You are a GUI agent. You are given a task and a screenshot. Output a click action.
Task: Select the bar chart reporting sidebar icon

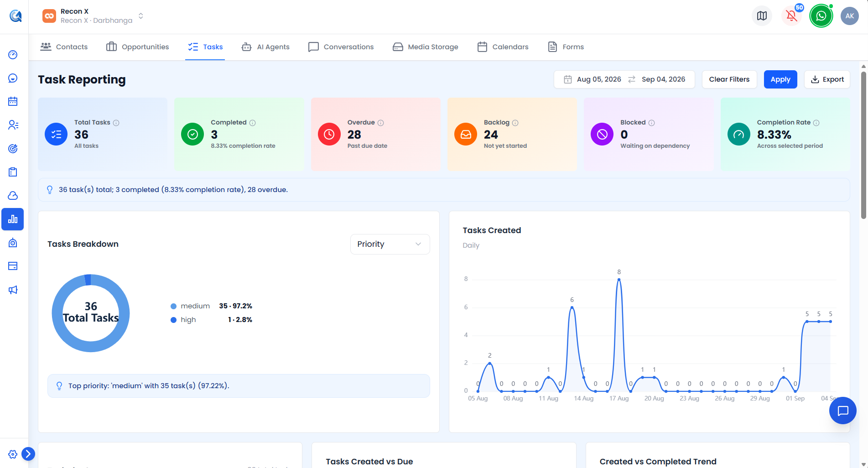coord(13,219)
